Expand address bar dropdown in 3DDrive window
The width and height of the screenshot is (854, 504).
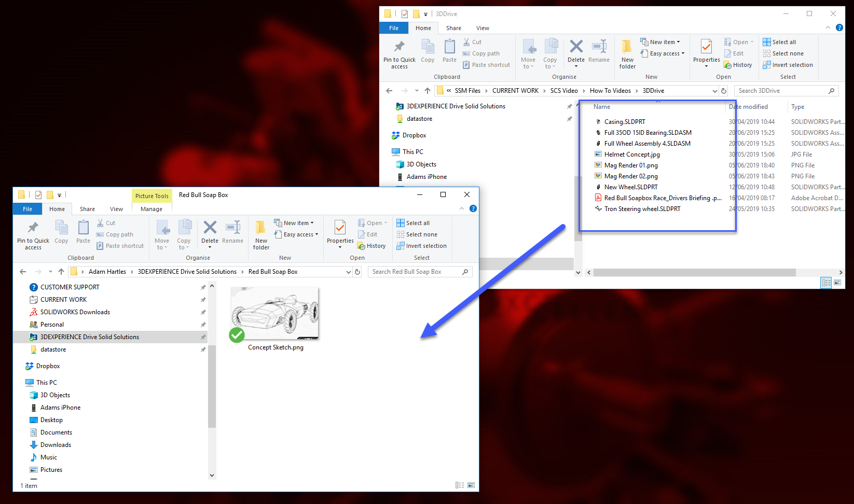point(714,91)
